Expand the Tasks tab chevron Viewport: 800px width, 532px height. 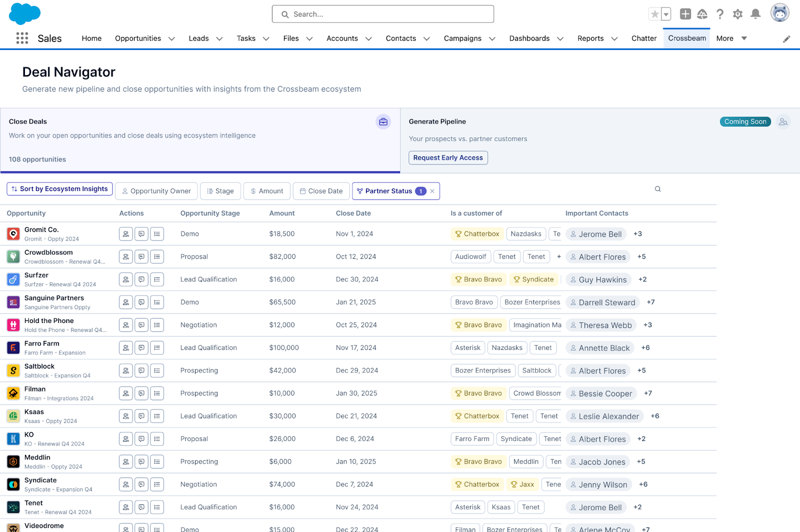266,39
